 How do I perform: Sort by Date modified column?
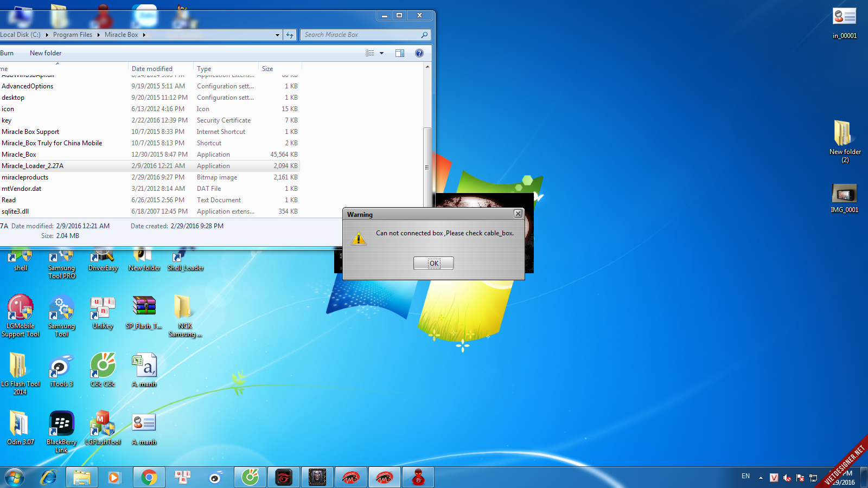click(x=161, y=69)
